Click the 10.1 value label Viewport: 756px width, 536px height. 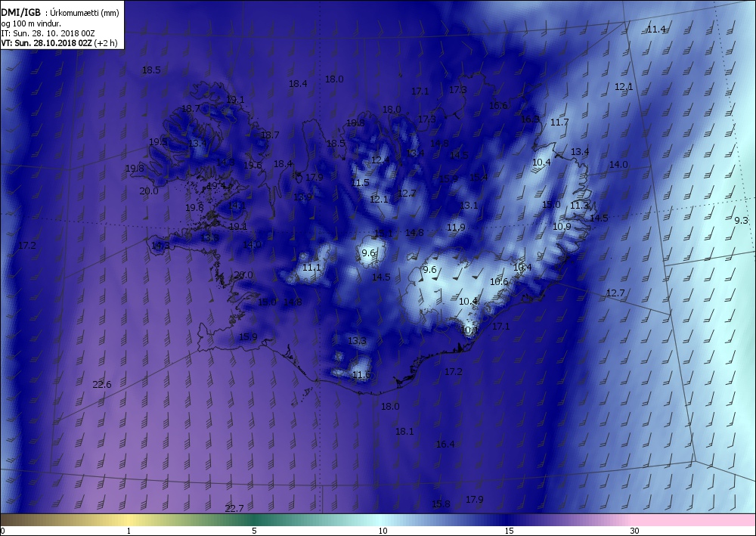point(469,330)
